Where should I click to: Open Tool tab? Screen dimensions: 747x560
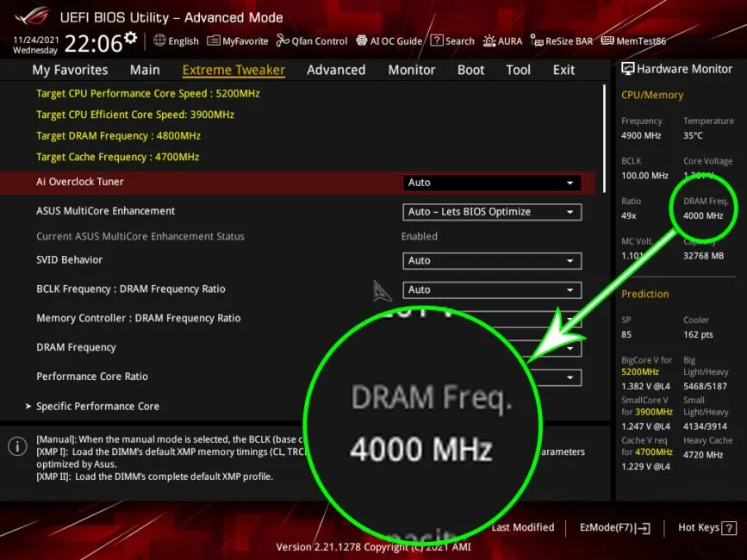518,70
